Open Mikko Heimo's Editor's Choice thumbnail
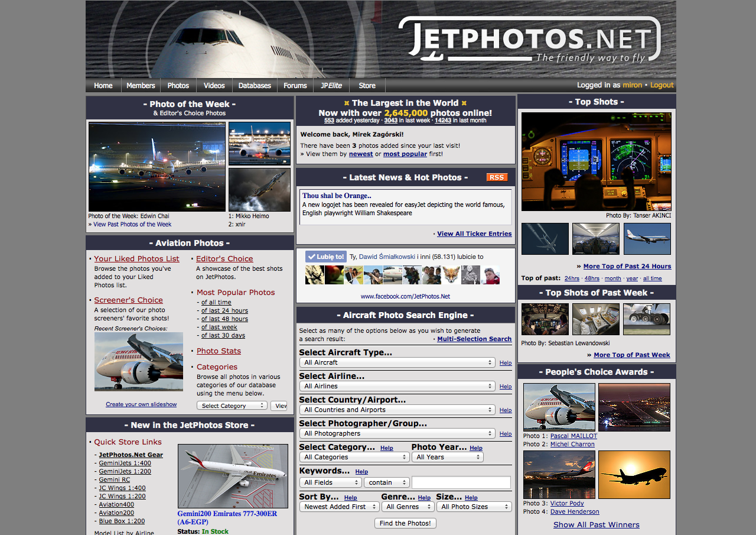This screenshot has height=535, width=756. pyautogui.click(x=259, y=144)
